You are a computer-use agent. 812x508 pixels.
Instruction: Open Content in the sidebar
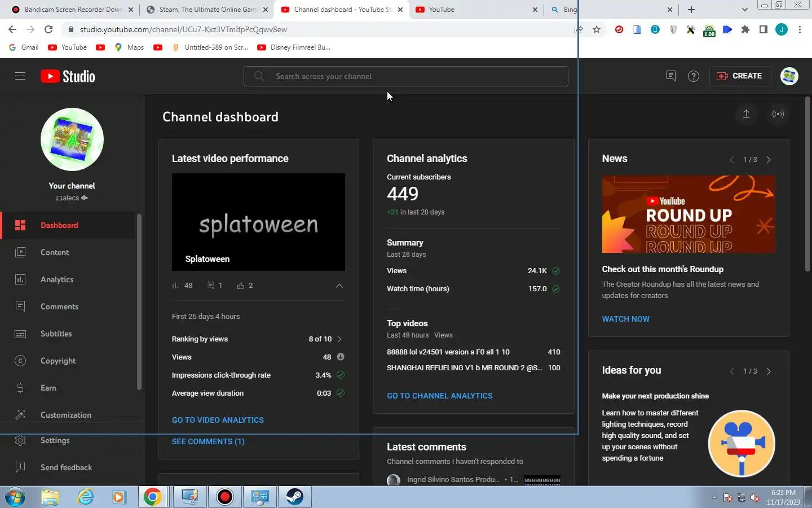(69, 252)
